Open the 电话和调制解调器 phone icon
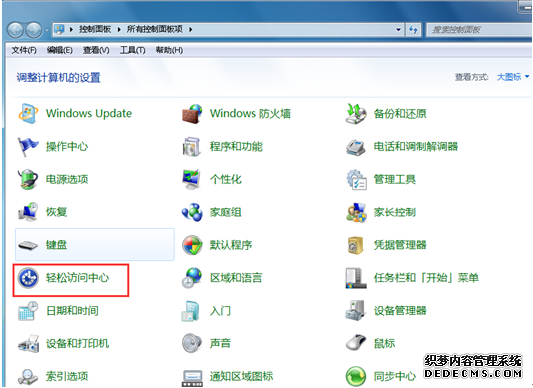The width and height of the screenshot is (533, 388). 356,147
